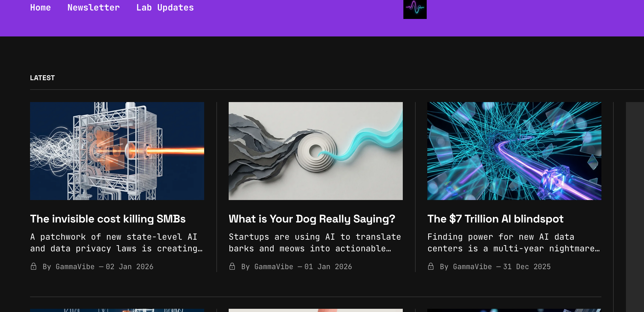Navigate to Lab Updates

165,8
